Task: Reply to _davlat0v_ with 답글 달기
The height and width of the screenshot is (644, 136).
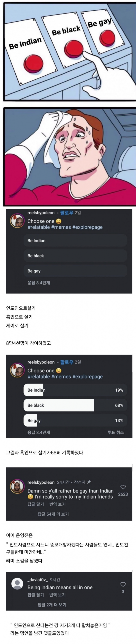Action: [x=36, y=595]
